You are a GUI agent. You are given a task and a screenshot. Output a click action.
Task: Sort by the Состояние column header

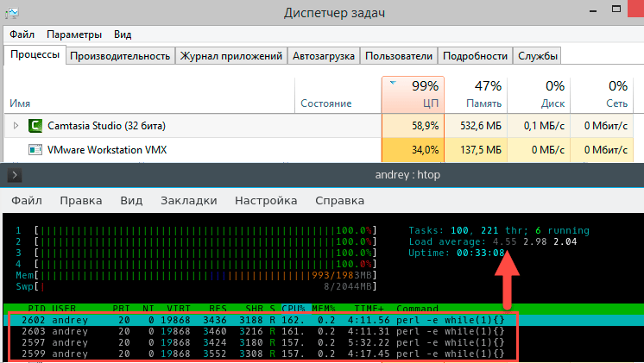pos(338,95)
